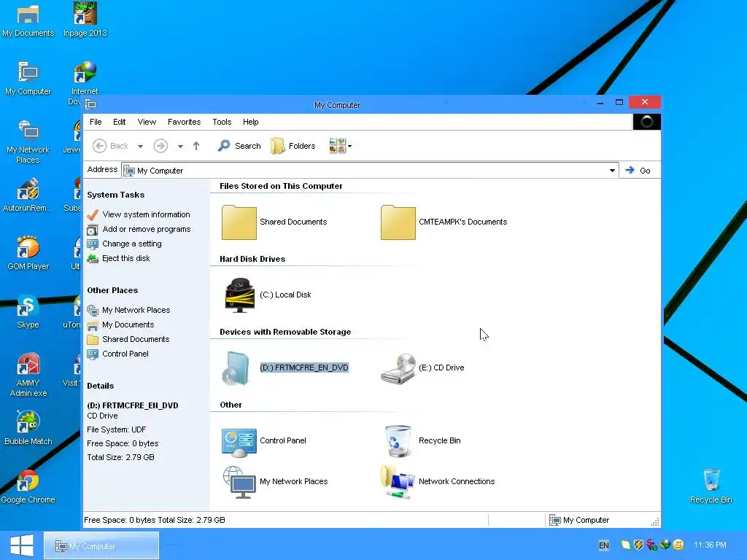
Task: Collapse the Other Places section header
Action: click(x=112, y=290)
